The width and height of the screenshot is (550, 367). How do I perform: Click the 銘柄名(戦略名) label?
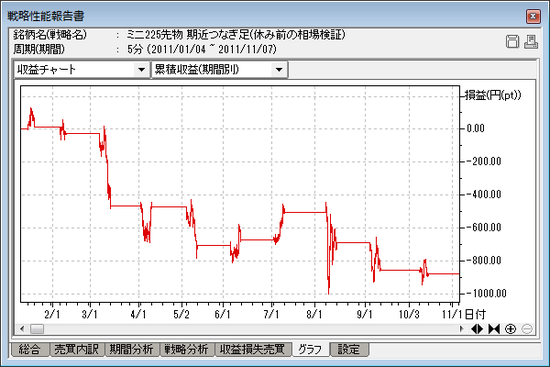tap(50, 34)
